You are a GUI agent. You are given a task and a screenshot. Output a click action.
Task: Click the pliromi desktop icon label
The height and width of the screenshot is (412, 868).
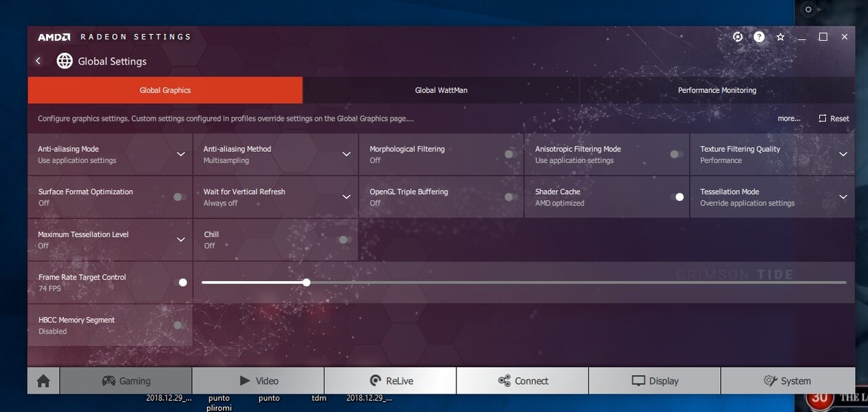218,408
